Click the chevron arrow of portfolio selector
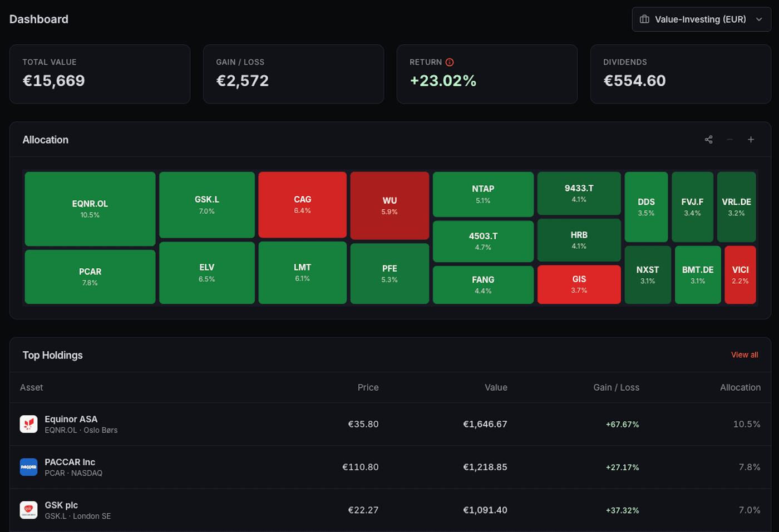Image resolution: width=779 pixels, height=532 pixels. click(x=759, y=19)
